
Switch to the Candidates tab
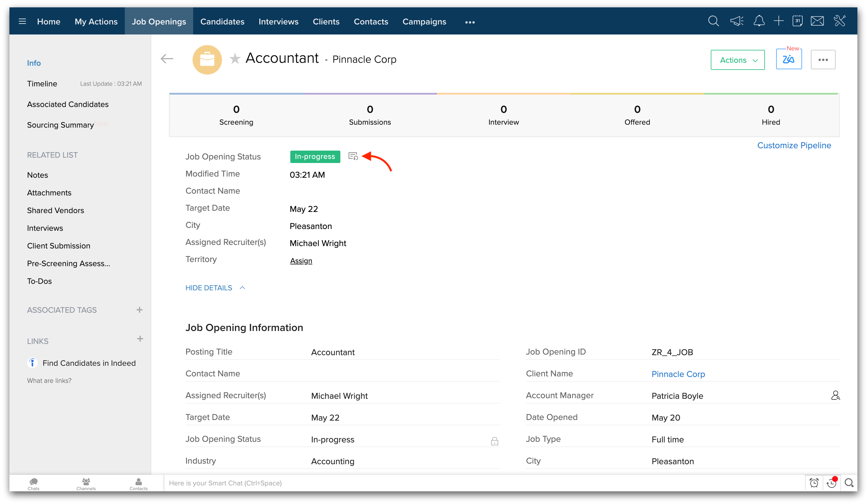pyautogui.click(x=222, y=22)
